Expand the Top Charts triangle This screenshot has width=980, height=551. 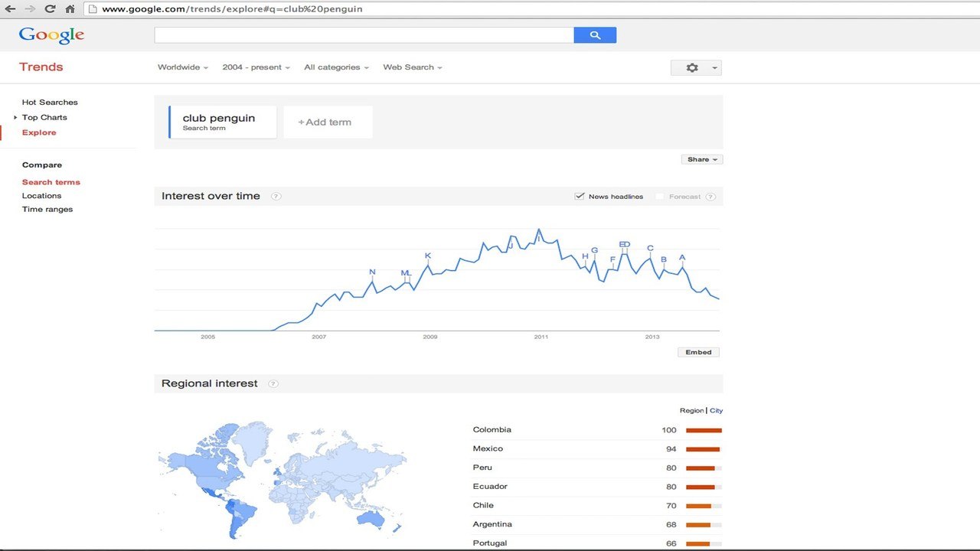[x=15, y=117]
